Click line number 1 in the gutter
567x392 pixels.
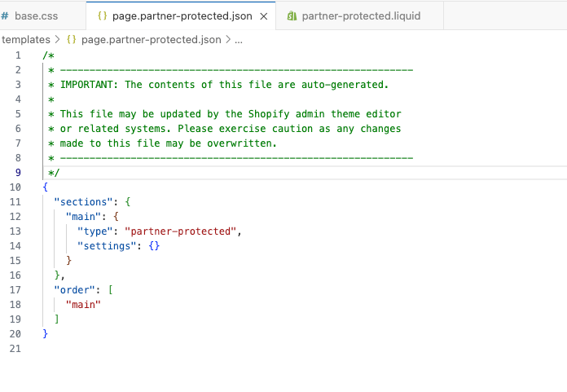tap(18, 55)
